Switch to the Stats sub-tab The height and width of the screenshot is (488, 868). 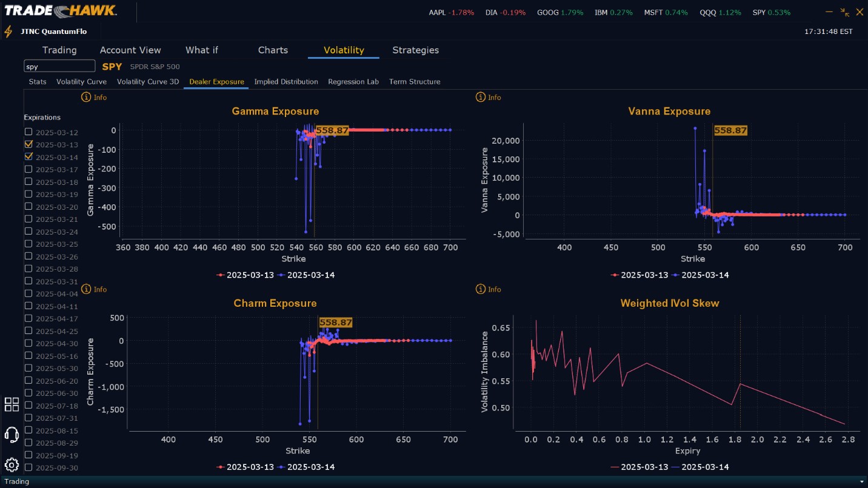38,81
